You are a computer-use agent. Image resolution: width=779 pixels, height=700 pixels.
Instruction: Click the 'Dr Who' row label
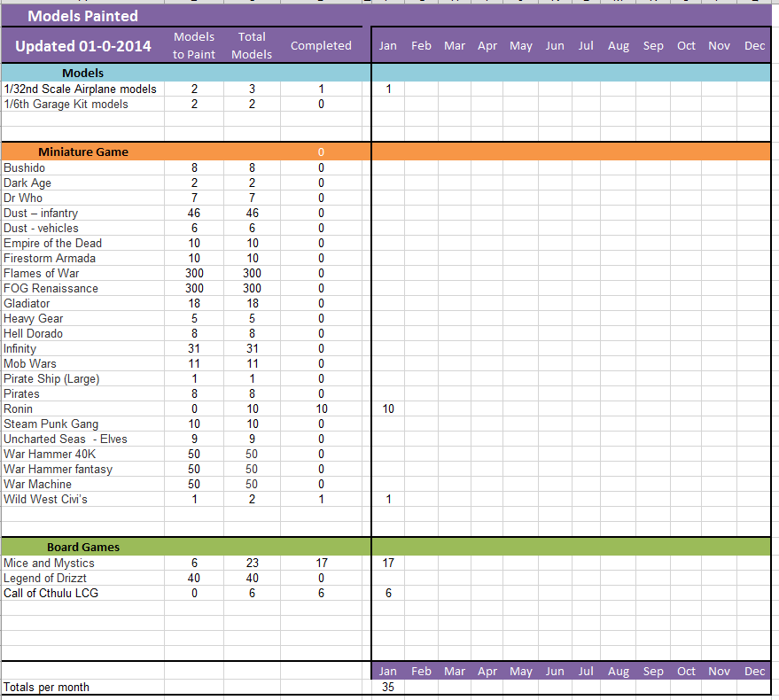83,198
